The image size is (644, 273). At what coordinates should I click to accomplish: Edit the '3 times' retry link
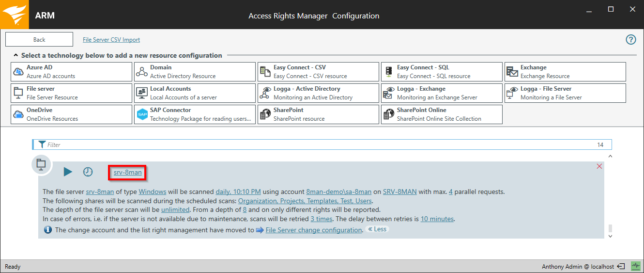(x=322, y=219)
